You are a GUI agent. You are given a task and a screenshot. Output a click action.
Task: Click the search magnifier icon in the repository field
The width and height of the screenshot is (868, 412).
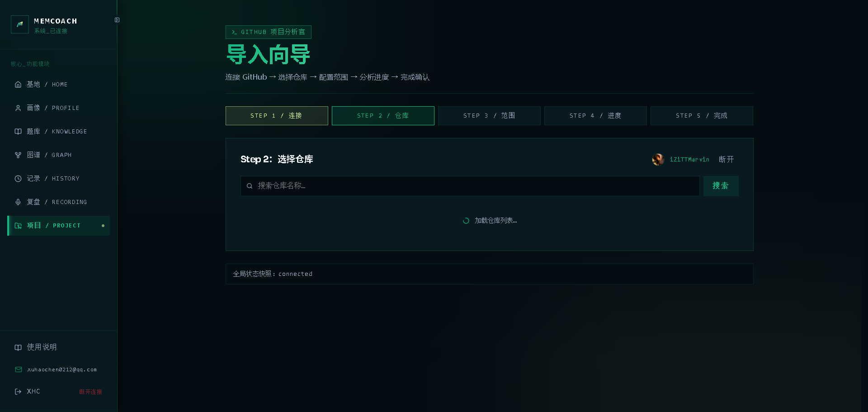(250, 186)
